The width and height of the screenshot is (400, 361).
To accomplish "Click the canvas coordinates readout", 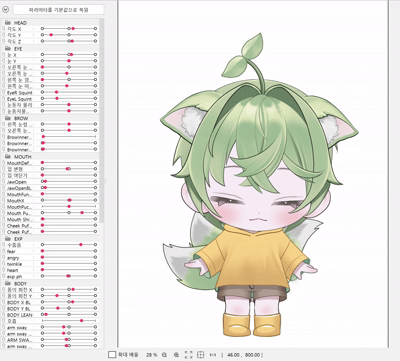I will (x=242, y=355).
